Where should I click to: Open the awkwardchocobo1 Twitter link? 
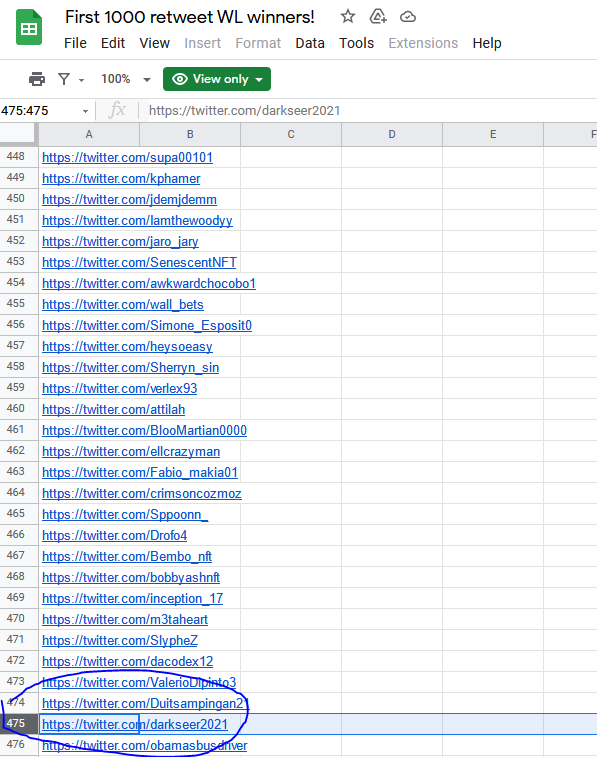(149, 283)
